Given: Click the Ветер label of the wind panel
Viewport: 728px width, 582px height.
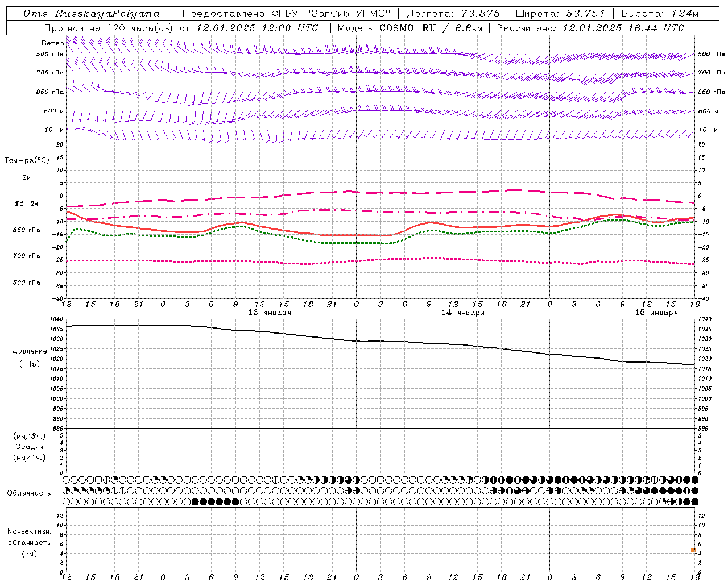Looking at the screenshot, I should (52, 43).
